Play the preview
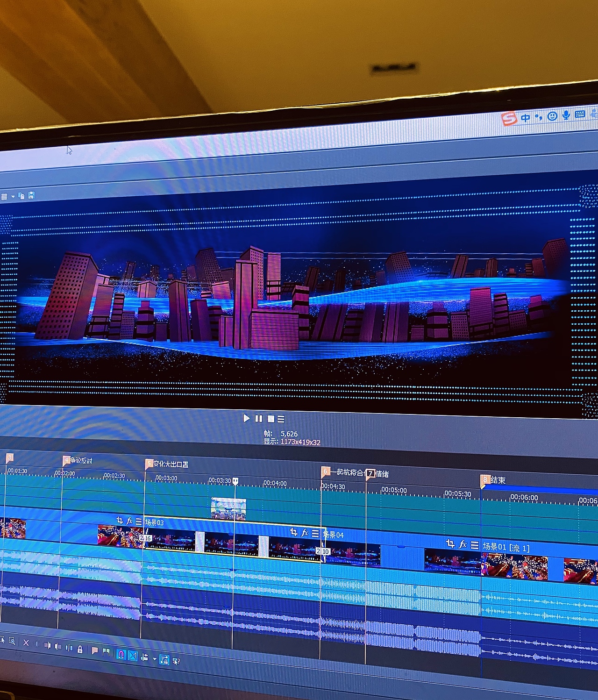The height and width of the screenshot is (700, 598). coord(247,418)
